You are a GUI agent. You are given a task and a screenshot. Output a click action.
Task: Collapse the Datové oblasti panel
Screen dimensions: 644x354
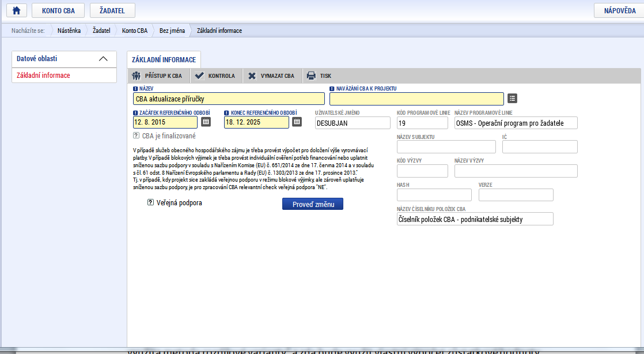(103, 59)
